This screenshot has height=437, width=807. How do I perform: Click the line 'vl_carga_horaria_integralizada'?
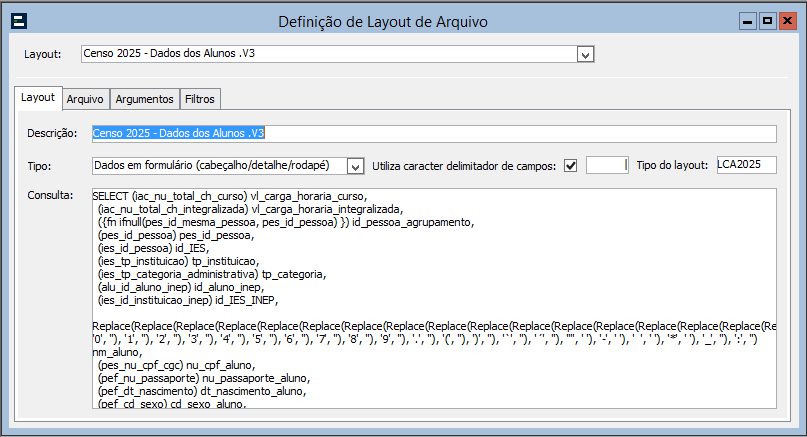pyautogui.click(x=251, y=209)
